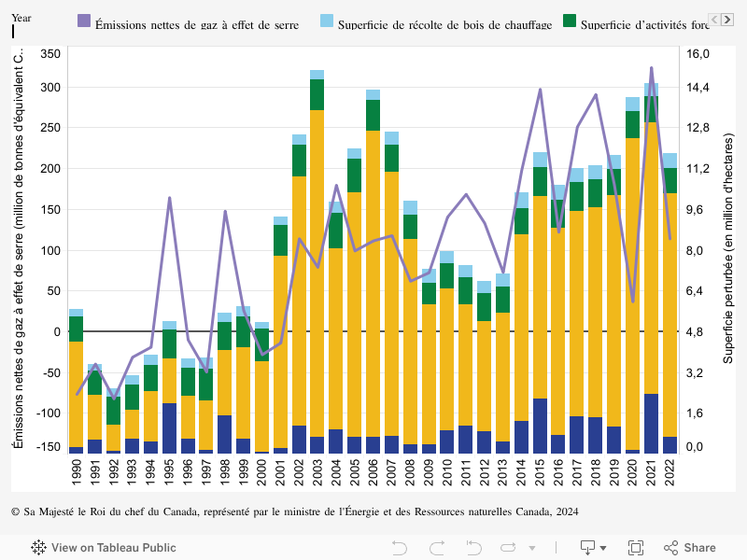
Task: Click the Redo arrow in toolbar
Action: click(x=435, y=548)
